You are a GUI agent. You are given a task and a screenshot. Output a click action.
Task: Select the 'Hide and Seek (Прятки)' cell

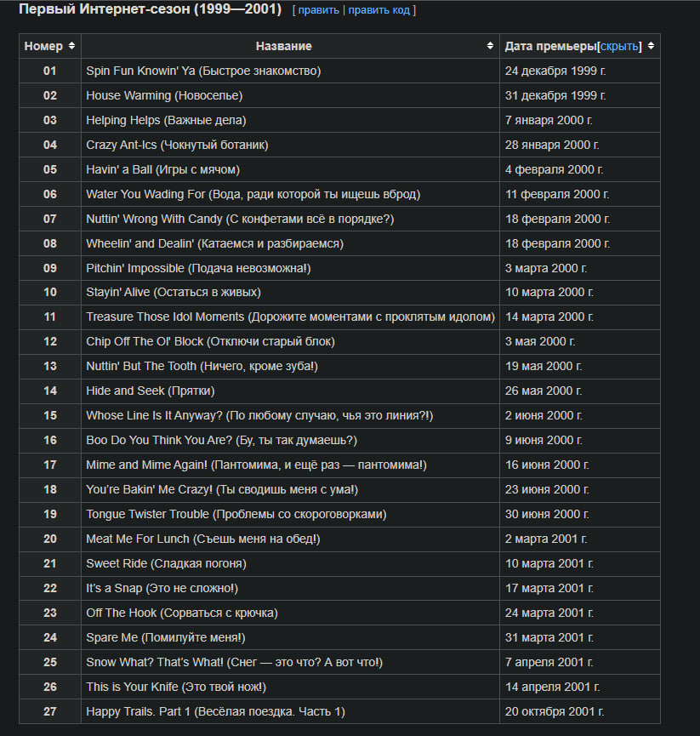click(x=290, y=391)
